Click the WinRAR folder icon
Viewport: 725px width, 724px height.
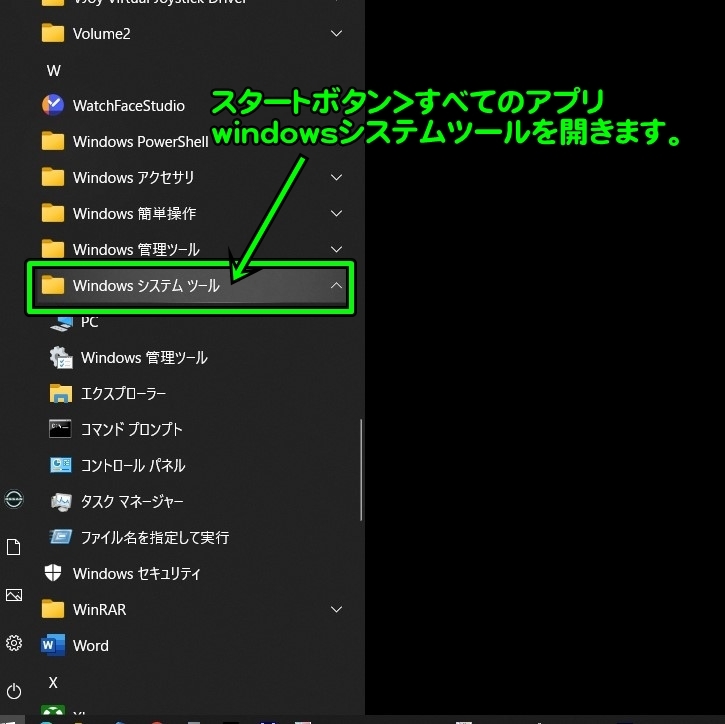click(53, 609)
